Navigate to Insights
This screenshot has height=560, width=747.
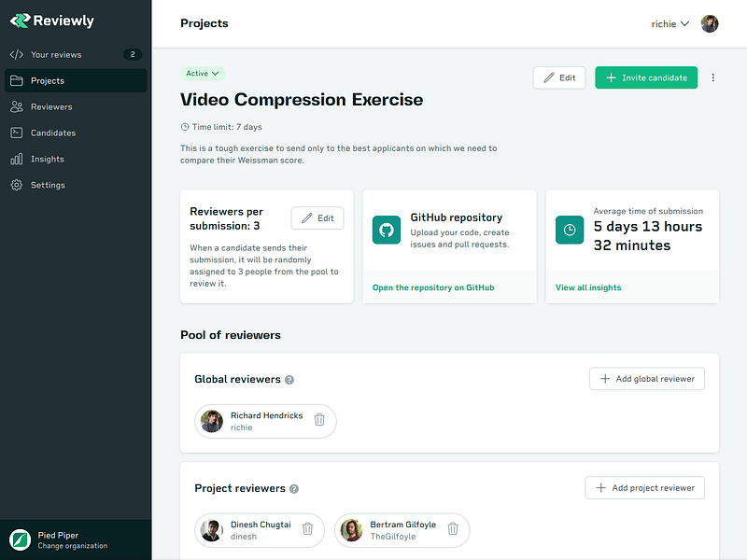(76, 159)
